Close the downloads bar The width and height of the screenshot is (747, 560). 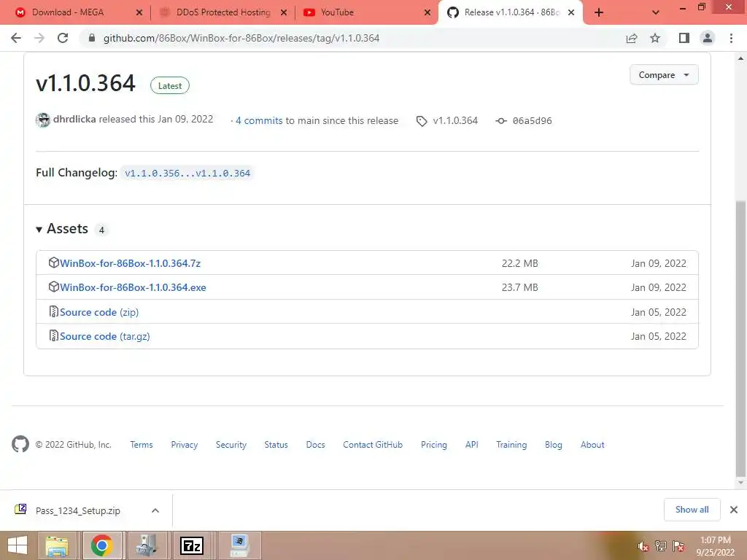pyautogui.click(x=734, y=510)
